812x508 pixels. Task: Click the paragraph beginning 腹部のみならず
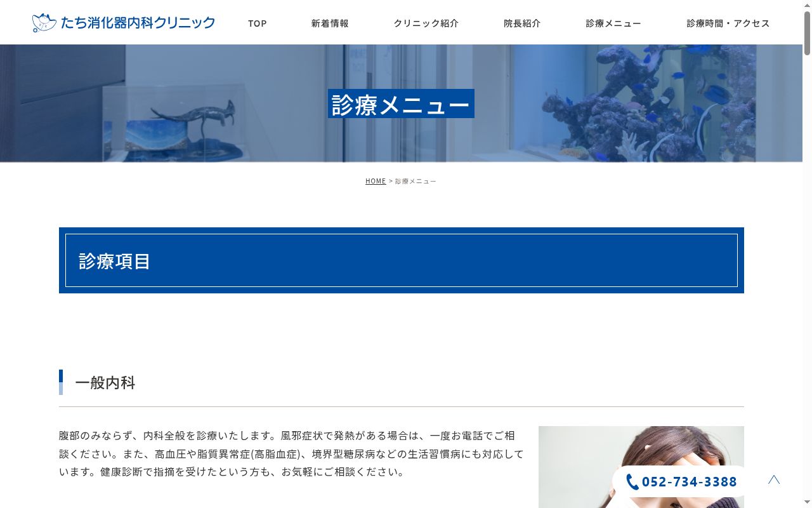coord(292,454)
